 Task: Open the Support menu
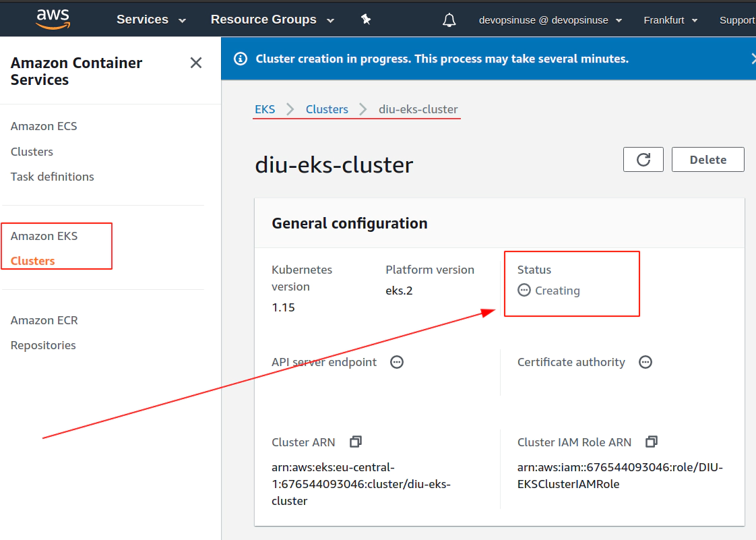737,20
